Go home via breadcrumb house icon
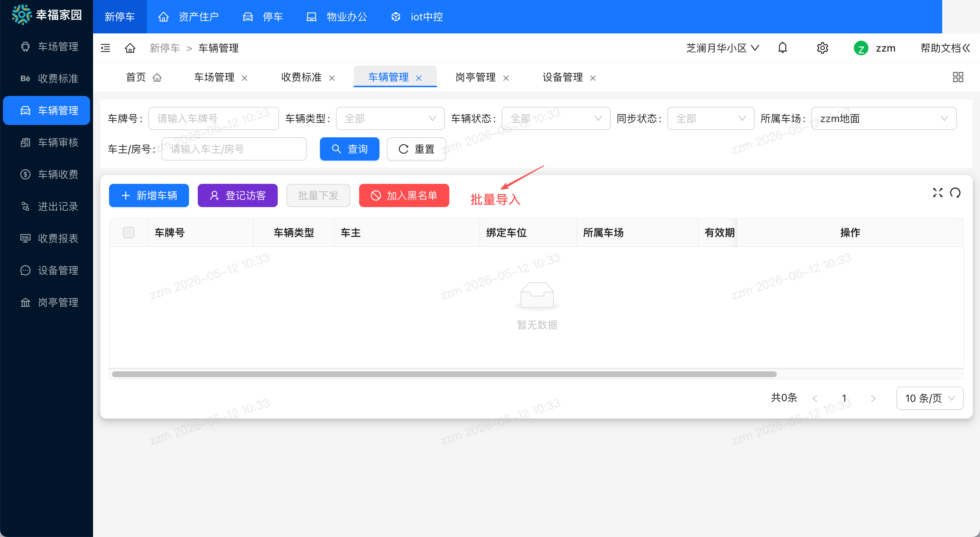 tap(130, 48)
